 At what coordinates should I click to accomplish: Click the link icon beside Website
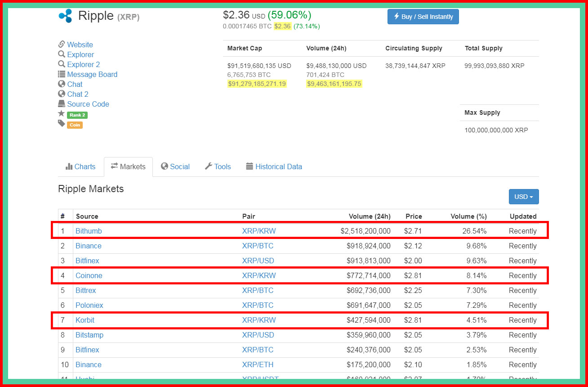[62, 44]
